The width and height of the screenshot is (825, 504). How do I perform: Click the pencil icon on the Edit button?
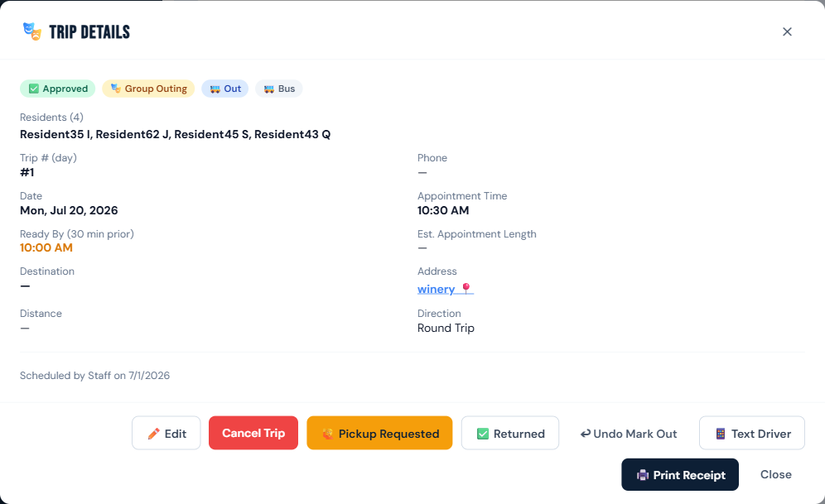[x=153, y=434]
